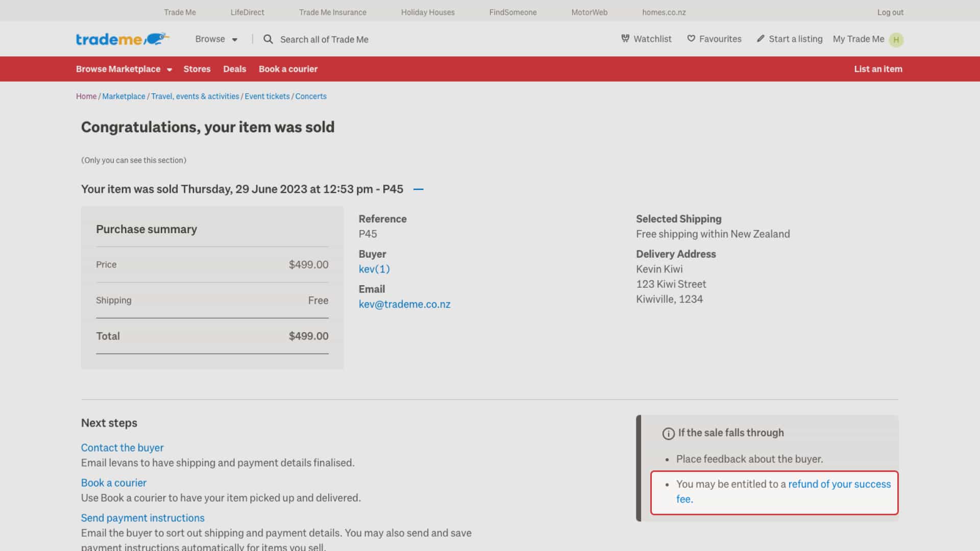Focus the Search all of Trade Me field
This screenshot has width=980, height=551.
tap(324, 39)
